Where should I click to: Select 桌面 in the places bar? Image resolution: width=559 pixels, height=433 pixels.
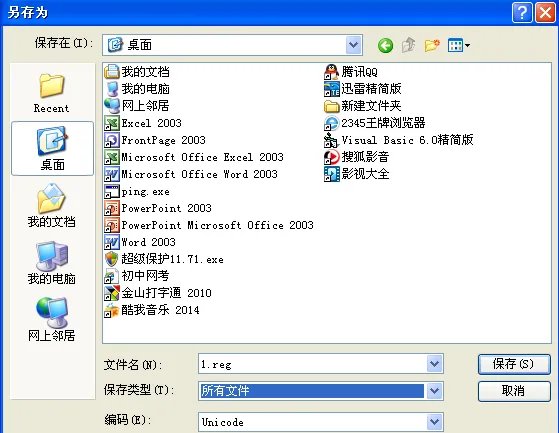pyautogui.click(x=52, y=149)
